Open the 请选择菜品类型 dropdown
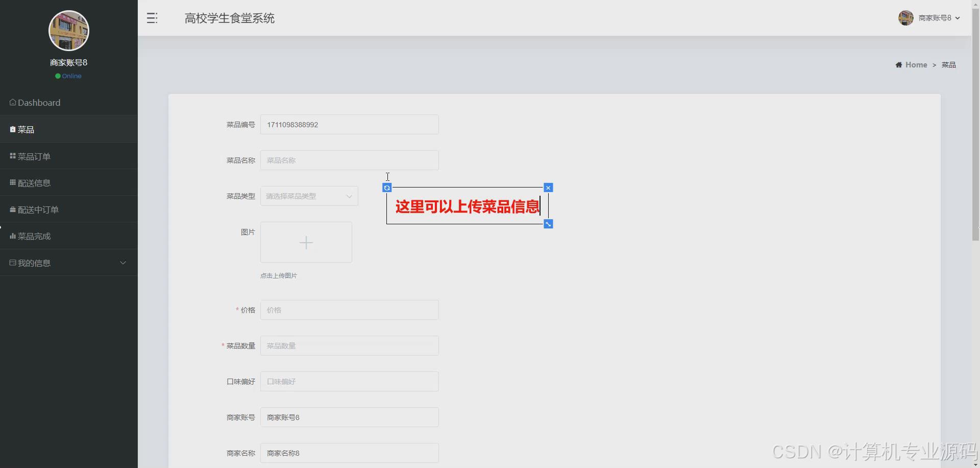980x468 pixels. coord(308,196)
